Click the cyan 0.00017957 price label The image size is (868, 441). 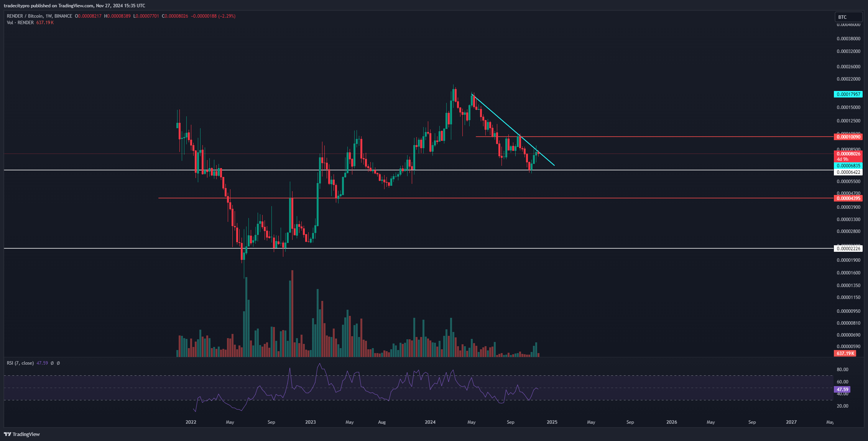click(x=848, y=94)
